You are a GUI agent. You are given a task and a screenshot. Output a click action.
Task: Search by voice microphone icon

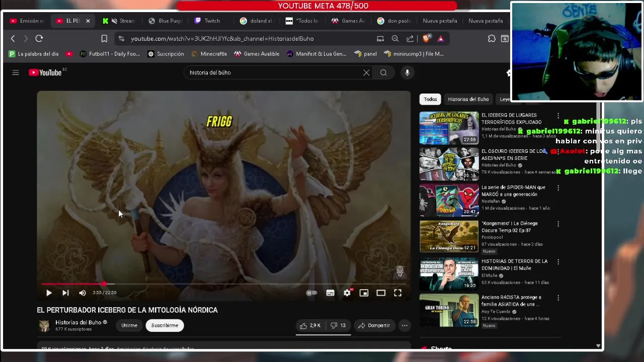[x=408, y=72]
